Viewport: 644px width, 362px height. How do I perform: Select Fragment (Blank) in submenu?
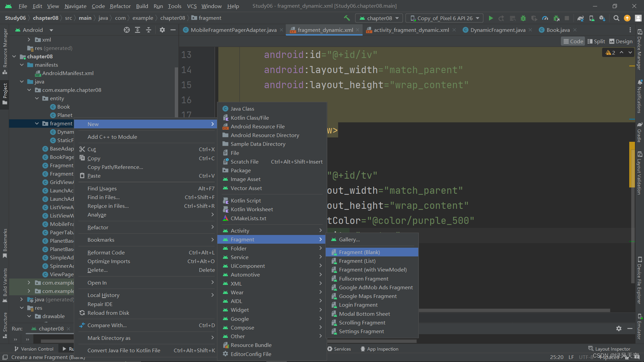pyautogui.click(x=359, y=252)
